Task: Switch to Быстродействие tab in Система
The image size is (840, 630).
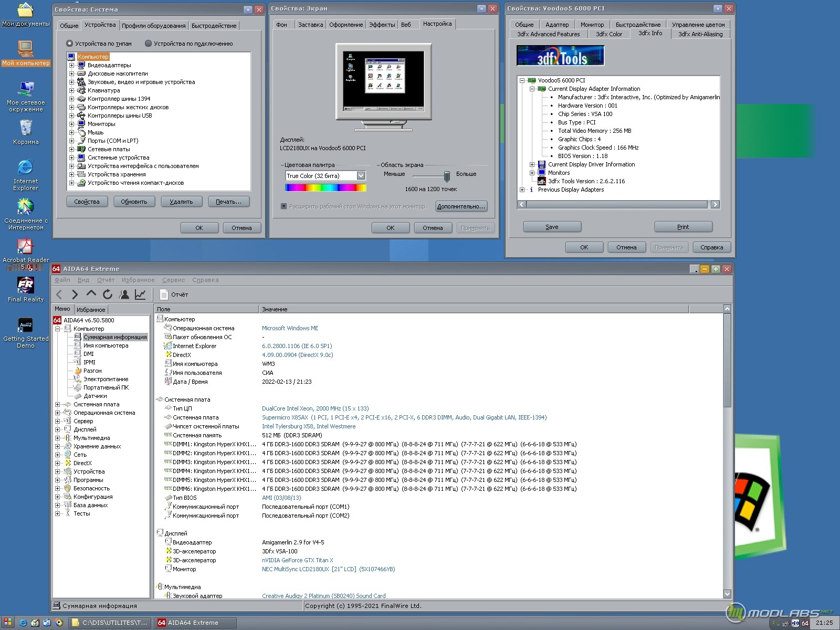Action: pos(214,26)
